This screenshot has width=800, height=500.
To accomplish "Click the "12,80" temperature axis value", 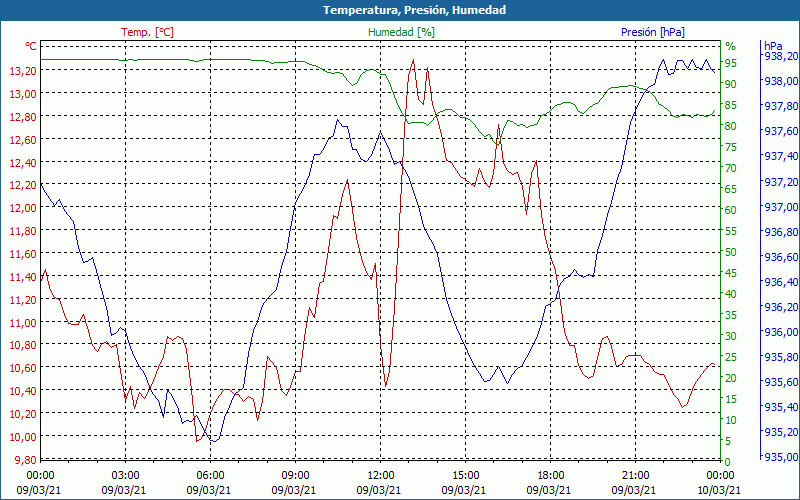I will point(23,116).
